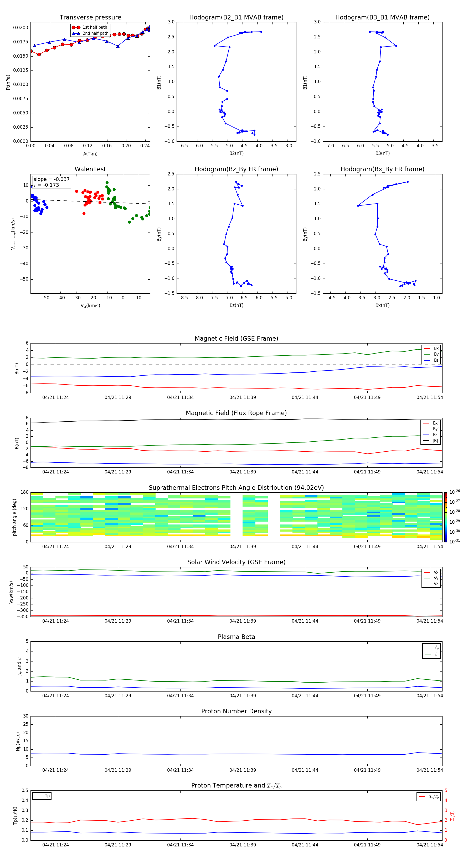Click the 'V_remaining(km/s)' y-axis label
Screen dimensions: 473x868
pyautogui.click(x=13, y=234)
